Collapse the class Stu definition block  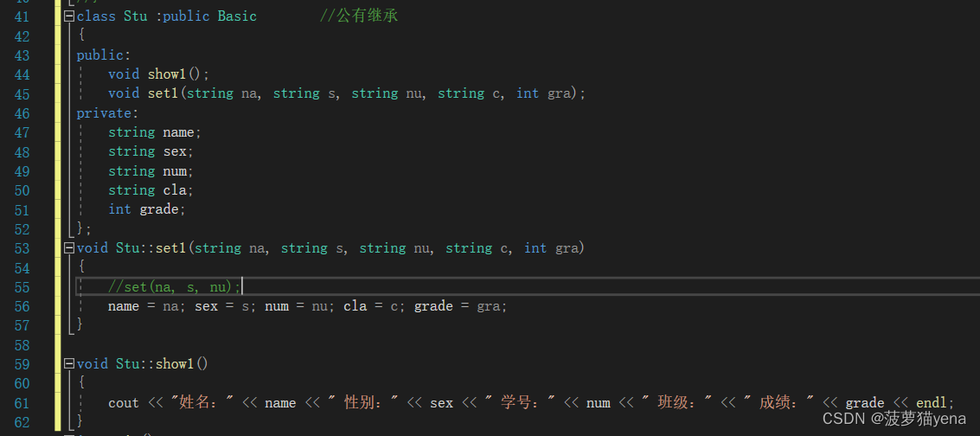point(69,16)
